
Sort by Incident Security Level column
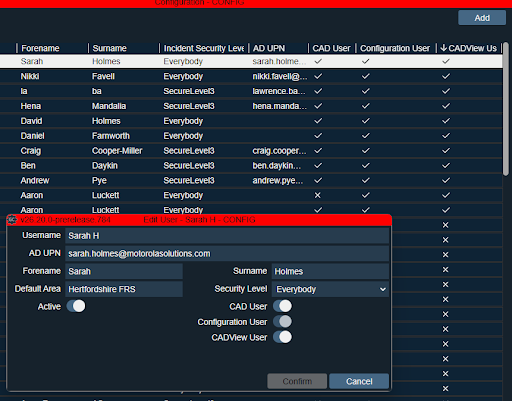pos(204,48)
